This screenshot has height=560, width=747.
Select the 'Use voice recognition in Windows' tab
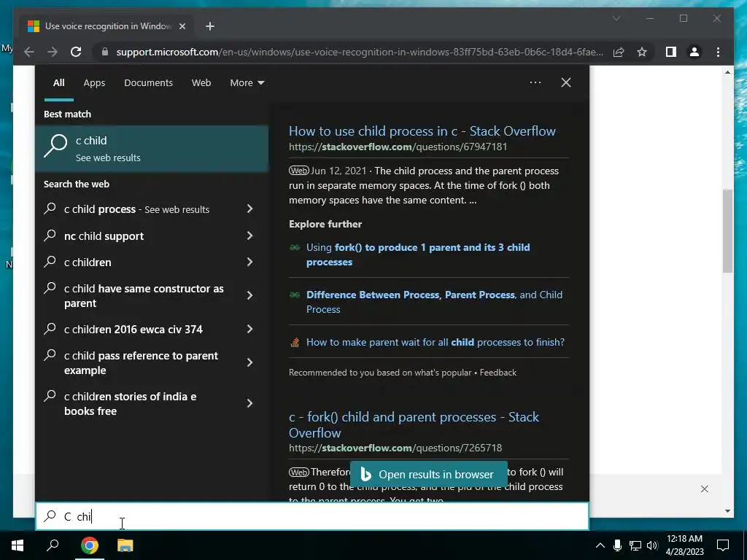pos(106,26)
